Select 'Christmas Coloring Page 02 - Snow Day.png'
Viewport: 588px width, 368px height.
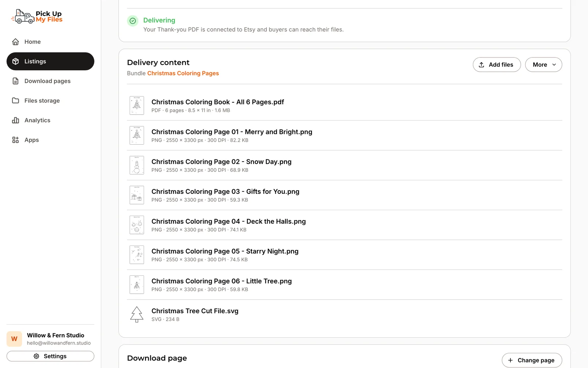(221, 162)
